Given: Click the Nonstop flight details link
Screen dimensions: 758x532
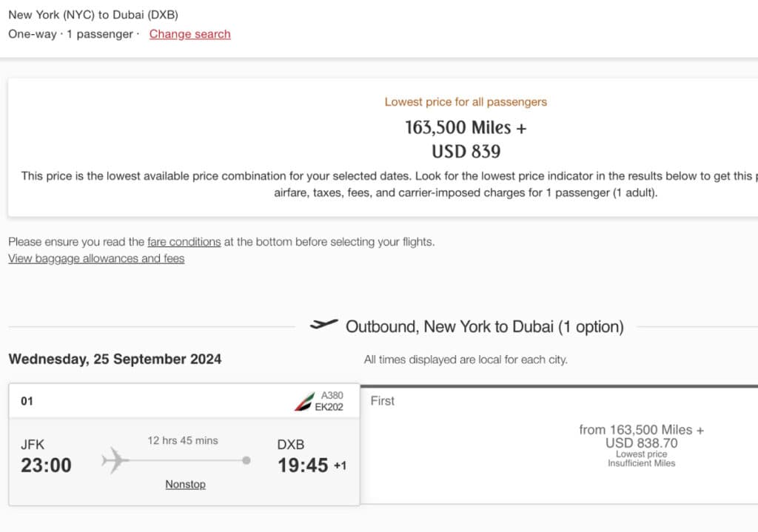Looking at the screenshot, I should 185,485.
